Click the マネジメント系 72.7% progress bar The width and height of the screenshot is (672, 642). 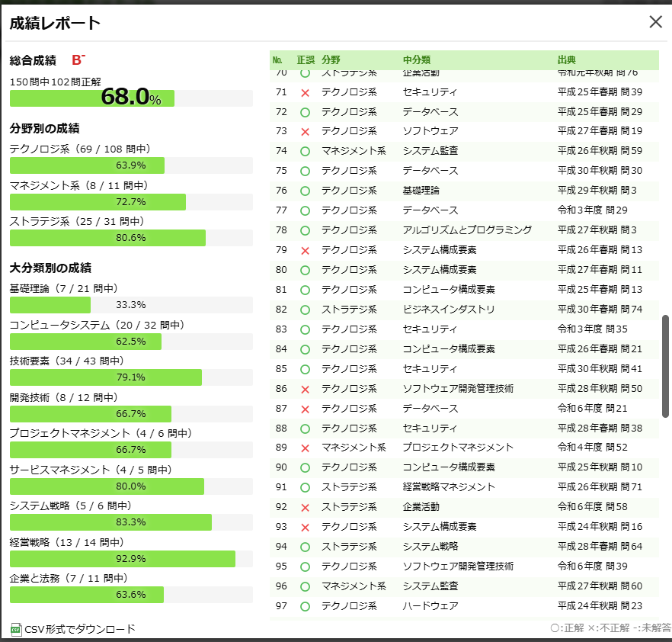click(131, 201)
